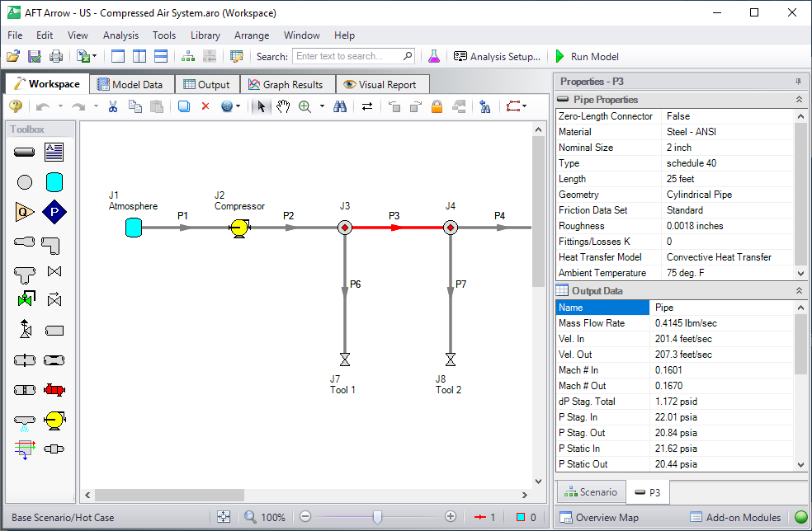Collapse the Output Data section
Image resolution: width=812 pixels, height=531 pixels.
tap(799, 291)
